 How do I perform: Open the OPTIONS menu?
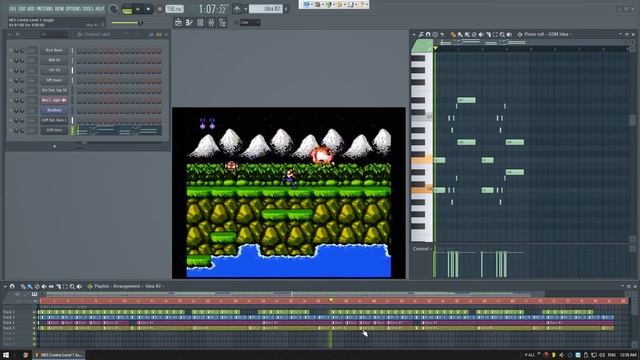(x=73, y=9)
